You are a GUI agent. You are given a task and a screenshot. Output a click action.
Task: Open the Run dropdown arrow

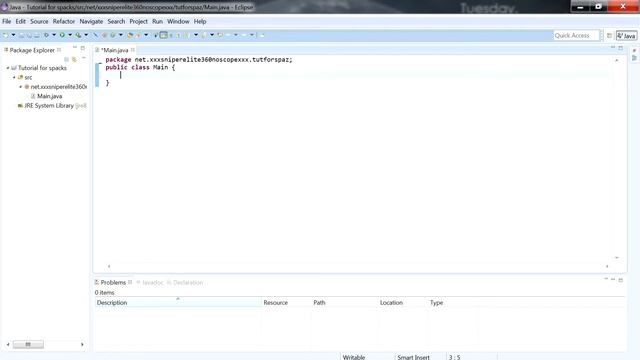click(x=70, y=35)
